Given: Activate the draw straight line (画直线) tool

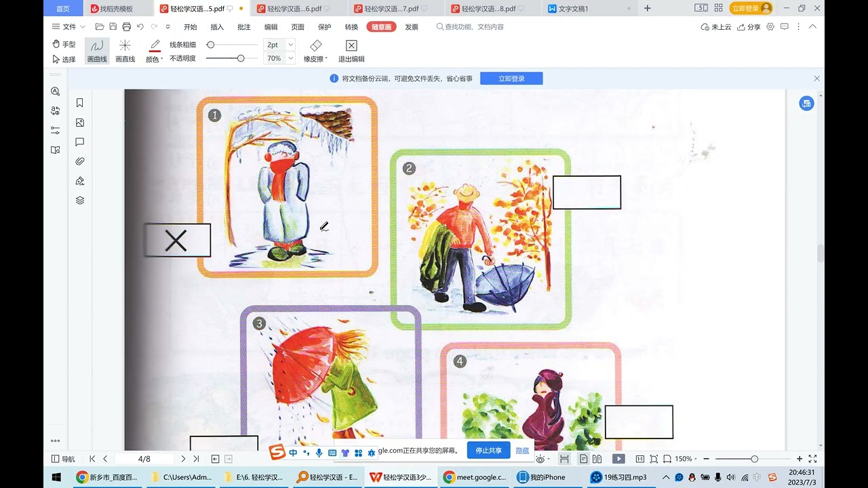Looking at the screenshot, I should coord(125,51).
